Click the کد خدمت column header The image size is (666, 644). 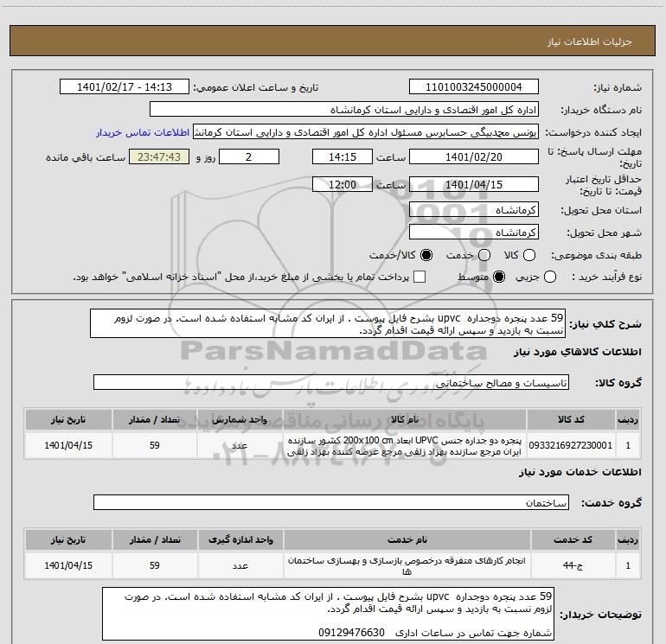573,540
